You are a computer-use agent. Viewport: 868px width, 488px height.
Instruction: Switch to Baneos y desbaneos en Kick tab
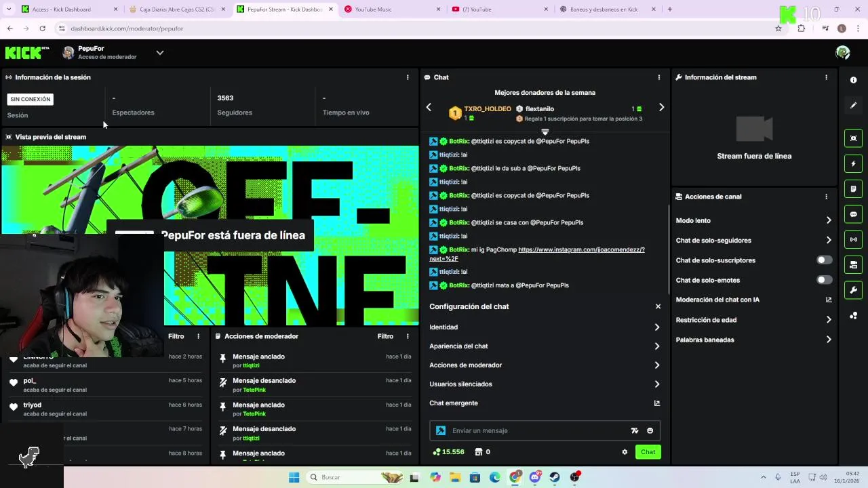click(x=607, y=9)
